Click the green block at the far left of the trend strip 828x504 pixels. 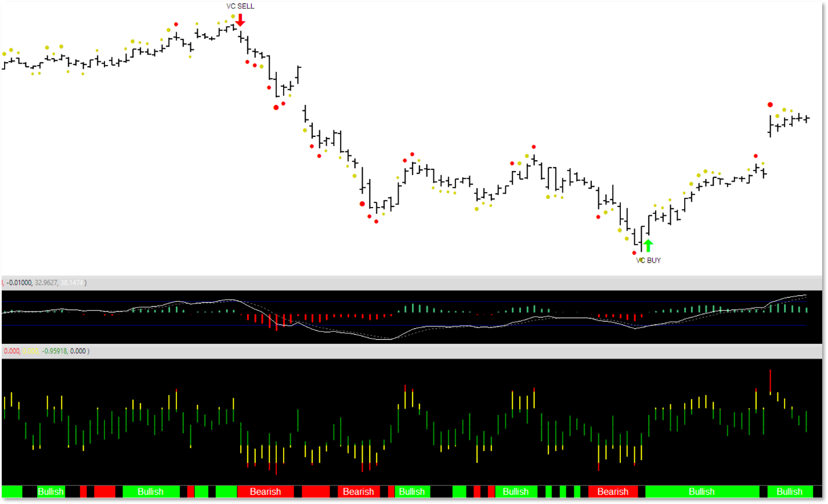pyautogui.click(x=12, y=492)
